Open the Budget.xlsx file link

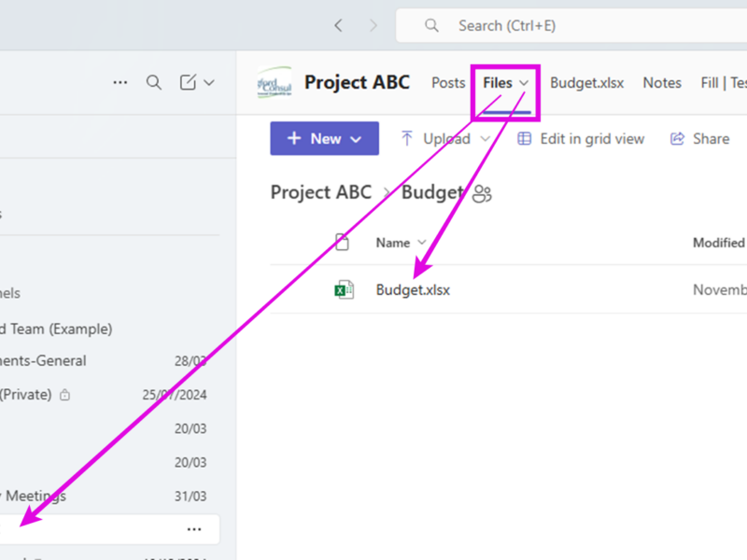pos(413,289)
